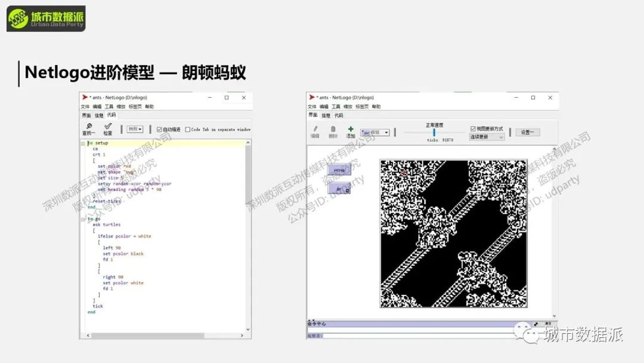Switch to 信息 tab in right window

(326, 115)
